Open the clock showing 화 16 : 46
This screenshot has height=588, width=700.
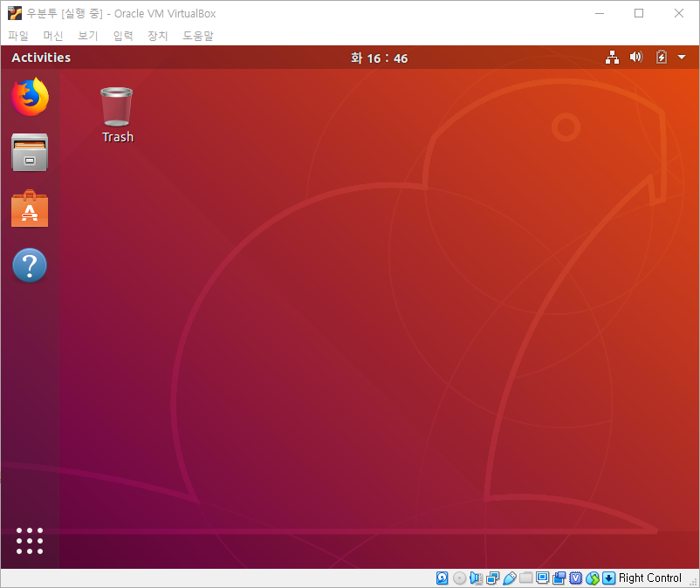tap(379, 58)
